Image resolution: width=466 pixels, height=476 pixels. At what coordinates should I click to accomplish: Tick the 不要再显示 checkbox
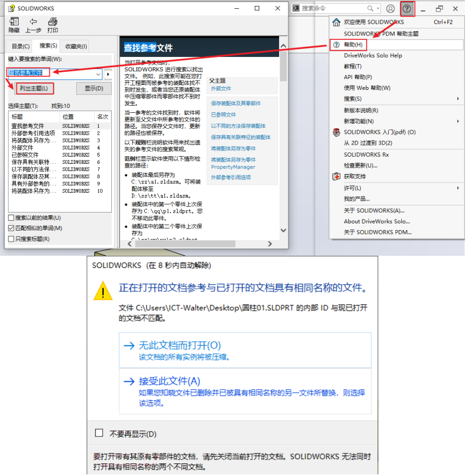pos(99,433)
